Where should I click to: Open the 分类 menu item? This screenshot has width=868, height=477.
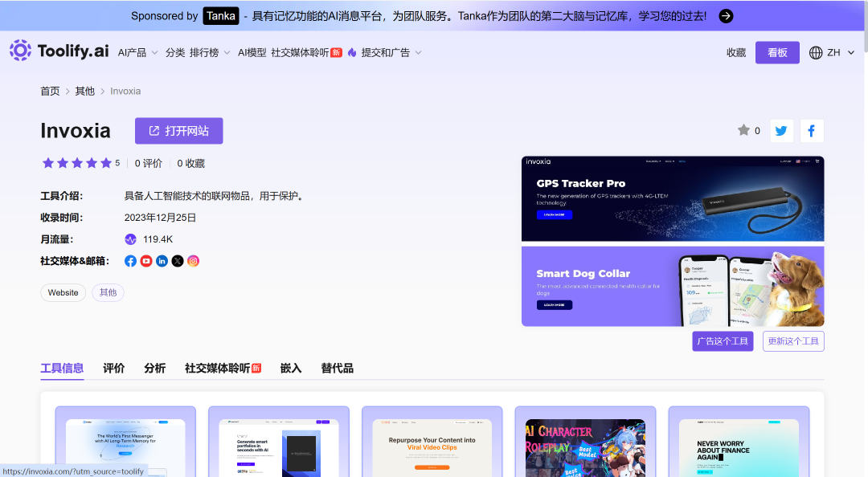coord(175,52)
